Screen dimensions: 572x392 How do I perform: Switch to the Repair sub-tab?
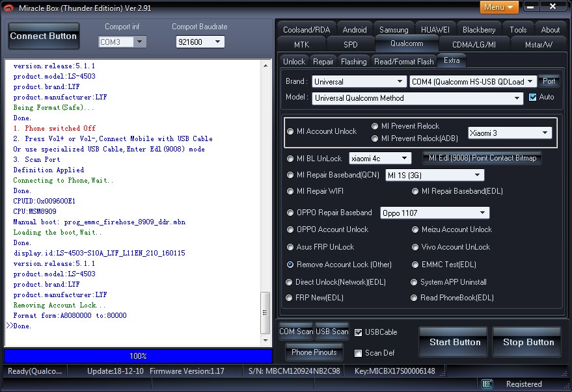(323, 62)
